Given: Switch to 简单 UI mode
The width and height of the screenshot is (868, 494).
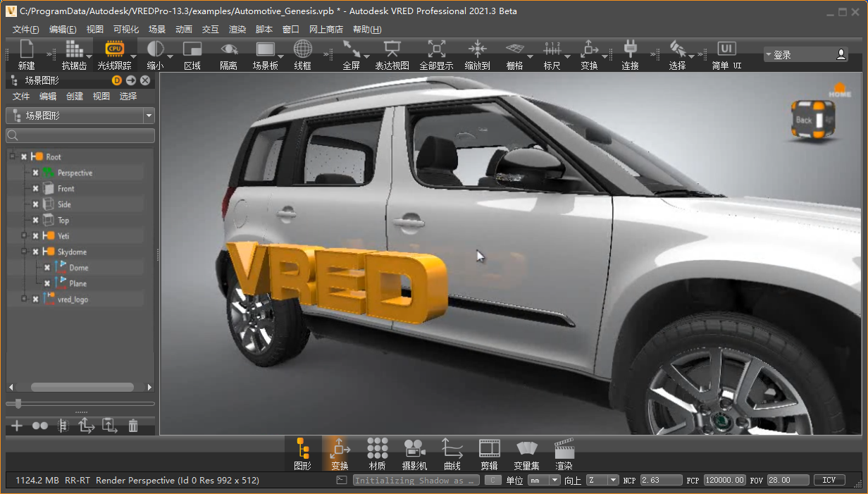Looking at the screenshot, I should point(726,48).
